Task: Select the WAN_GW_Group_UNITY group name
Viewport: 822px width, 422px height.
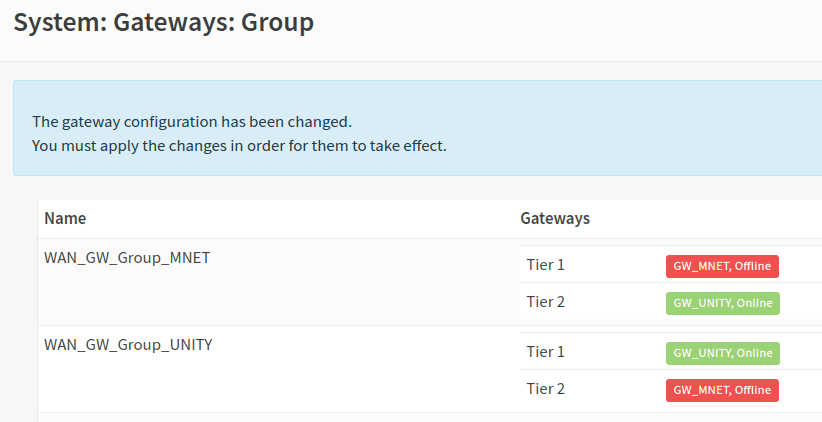Action: [x=128, y=345]
